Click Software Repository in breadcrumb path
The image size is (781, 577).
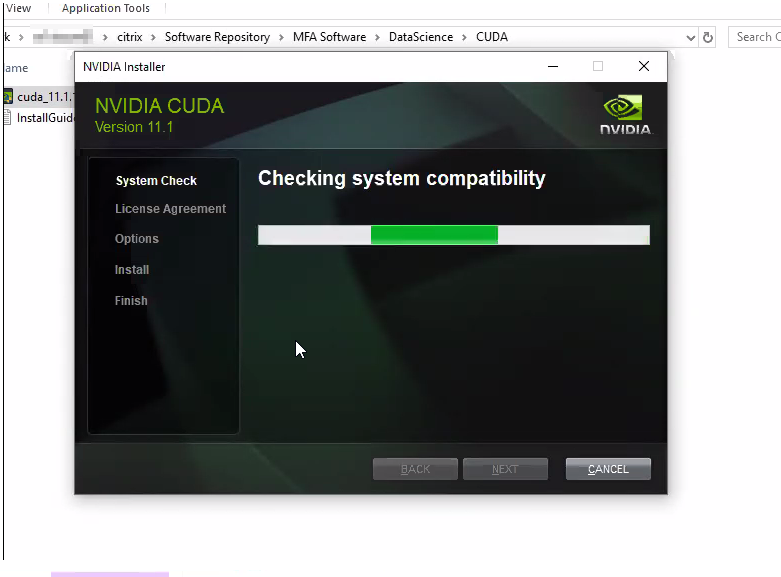click(x=217, y=37)
